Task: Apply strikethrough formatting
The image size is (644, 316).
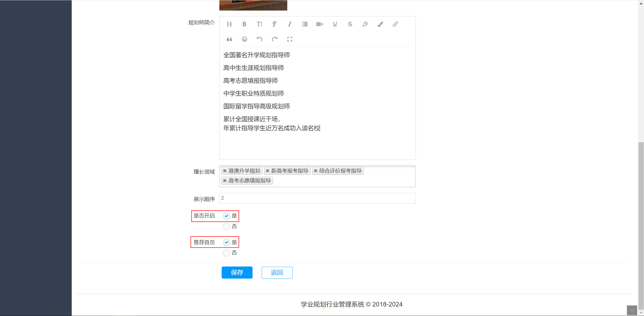Action: click(x=350, y=24)
